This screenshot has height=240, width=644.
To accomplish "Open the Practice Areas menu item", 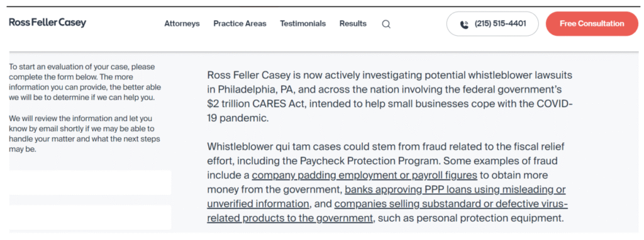I will point(240,24).
